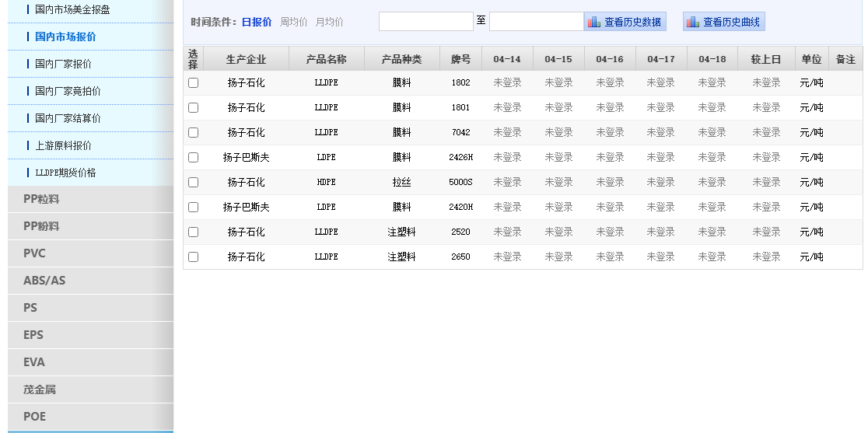Go to LLDPE期货价格 menu entry

pos(65,173)
